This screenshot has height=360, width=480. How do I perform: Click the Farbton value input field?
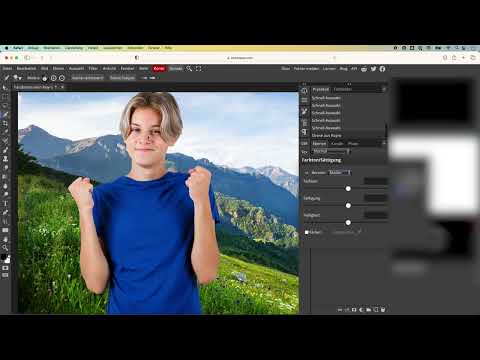375,181
